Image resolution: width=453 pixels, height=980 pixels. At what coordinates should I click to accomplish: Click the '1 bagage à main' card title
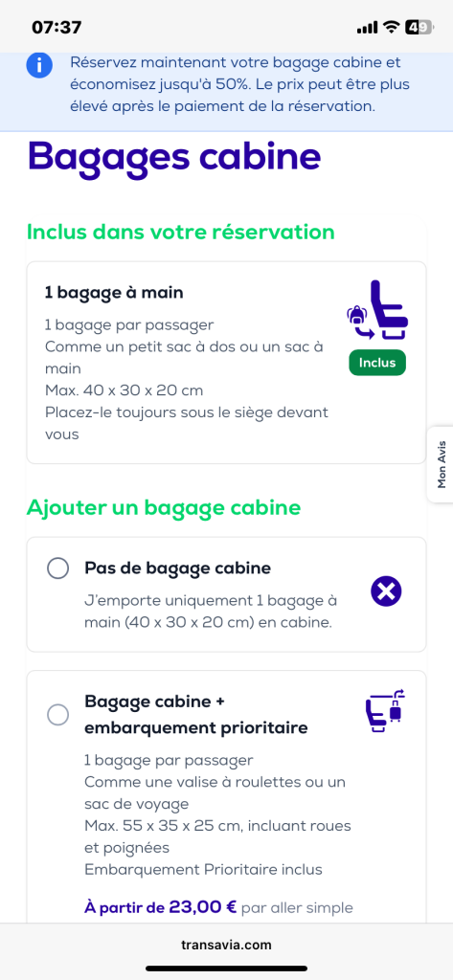(114, 293)
